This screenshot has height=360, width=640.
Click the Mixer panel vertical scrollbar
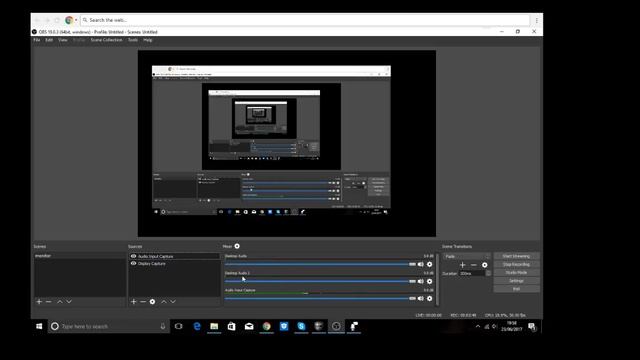(437, 280)
